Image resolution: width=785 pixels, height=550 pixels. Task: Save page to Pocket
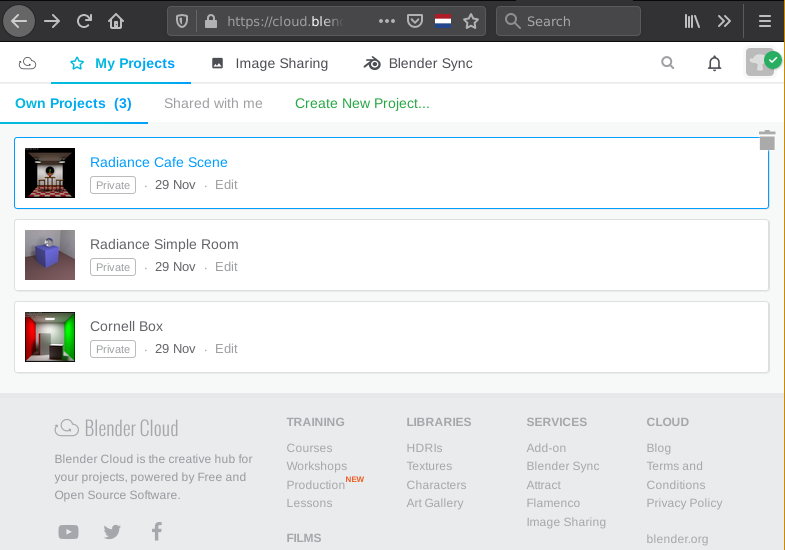(x=415, y=21)
